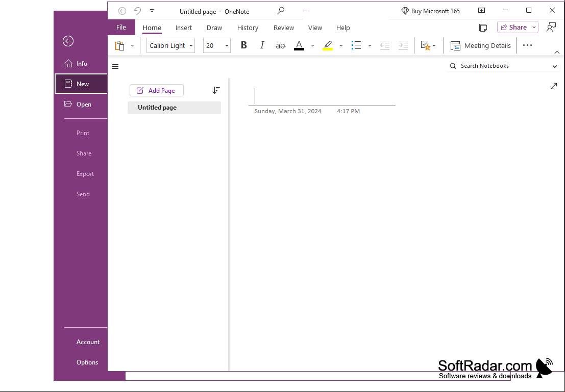Switch to the Insert tab
The height and width of the screenshot is (392, 565).
[183, 28]
